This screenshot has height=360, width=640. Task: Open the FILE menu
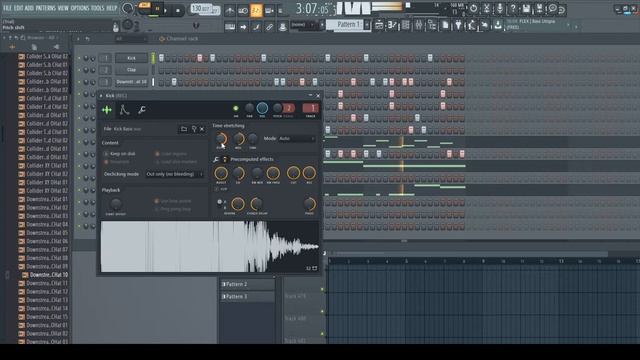click(7, 8)
